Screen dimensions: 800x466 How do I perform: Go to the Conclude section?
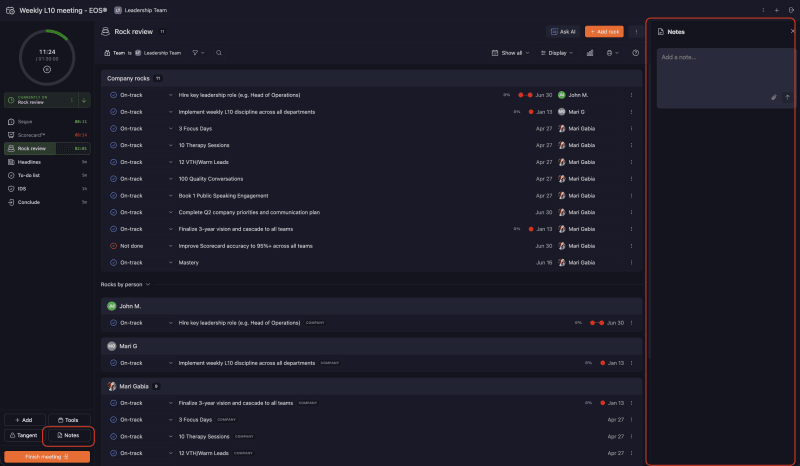coord(47,202)
